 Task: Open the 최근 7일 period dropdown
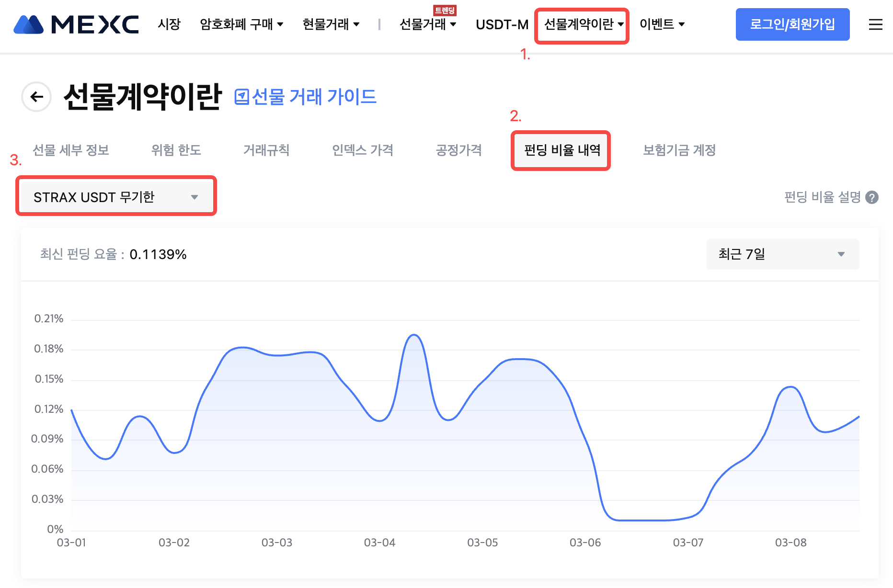782,254
